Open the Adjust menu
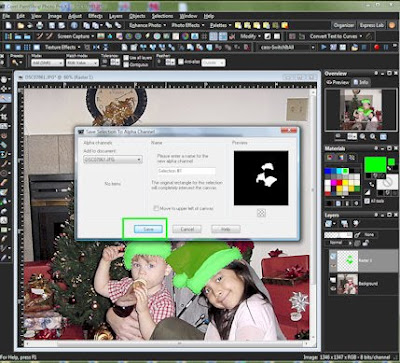This screenshot has width=400, height=363. pyautogui.click(x=75, y=16)
